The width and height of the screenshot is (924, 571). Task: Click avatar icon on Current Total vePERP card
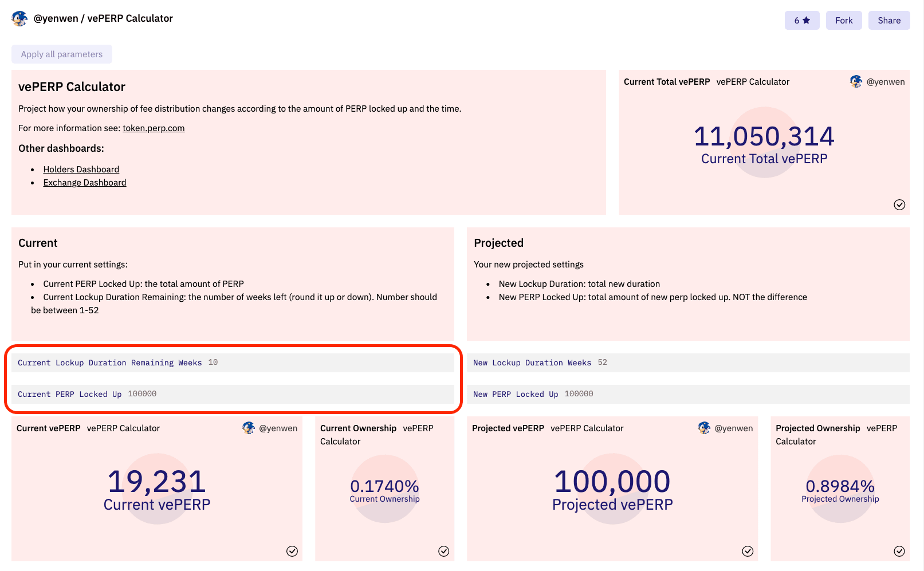(856, 81)
